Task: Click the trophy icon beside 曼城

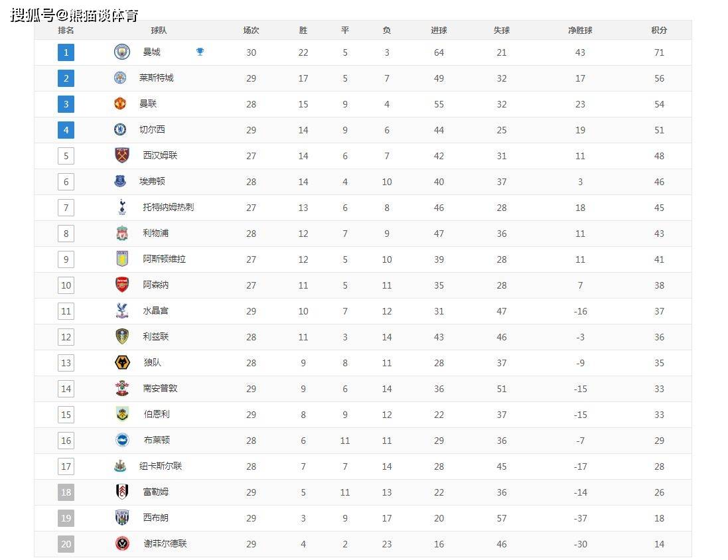Action: [x=200, y=52]
